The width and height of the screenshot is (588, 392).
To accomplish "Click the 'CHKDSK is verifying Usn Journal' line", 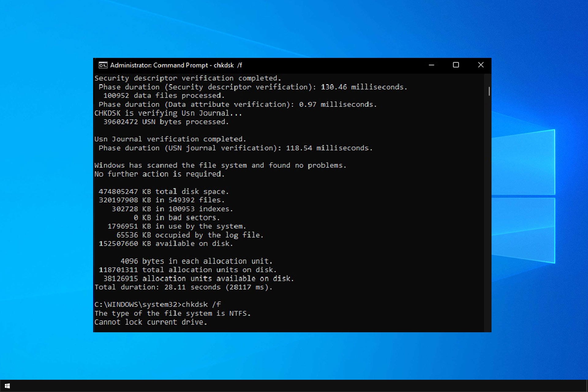I will (168, 113).
